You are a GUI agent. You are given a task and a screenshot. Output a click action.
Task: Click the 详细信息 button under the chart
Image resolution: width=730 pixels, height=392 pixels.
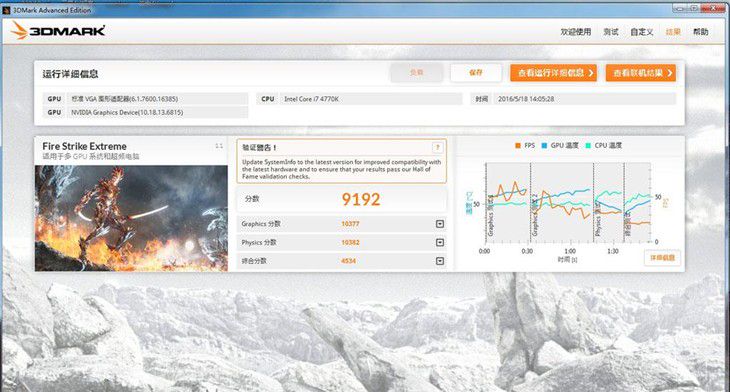click(662, 258)
